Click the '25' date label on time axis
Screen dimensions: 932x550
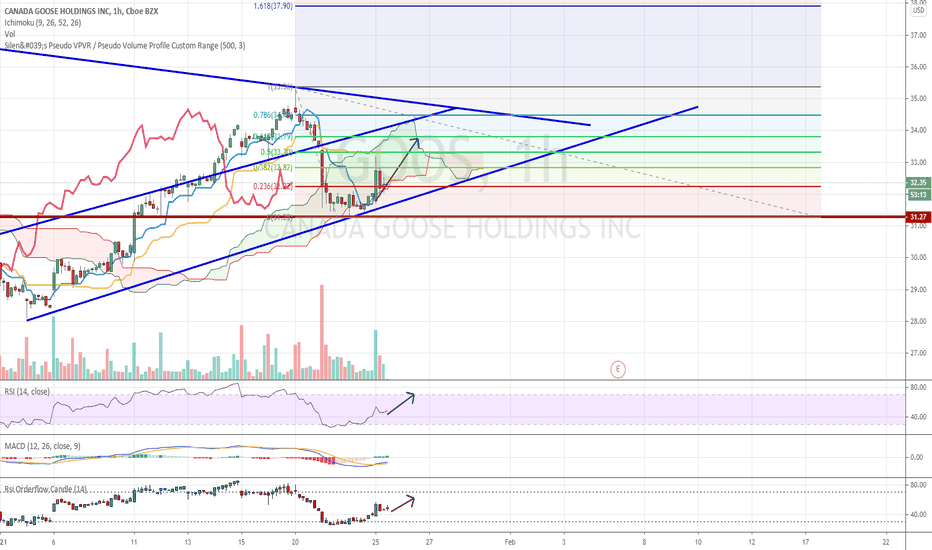[376, 542]
